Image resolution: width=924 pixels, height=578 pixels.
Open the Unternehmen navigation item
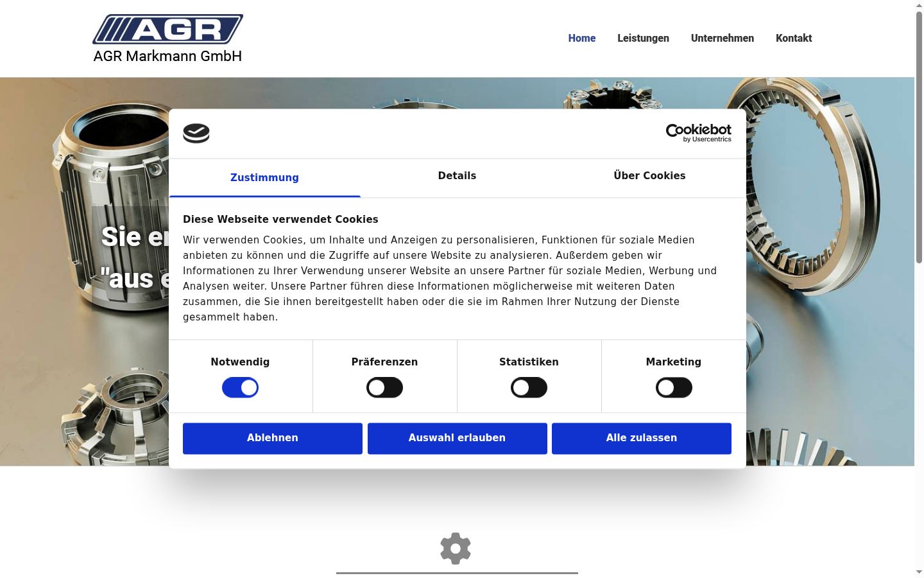pyautogui.click(x=723, y=39)
